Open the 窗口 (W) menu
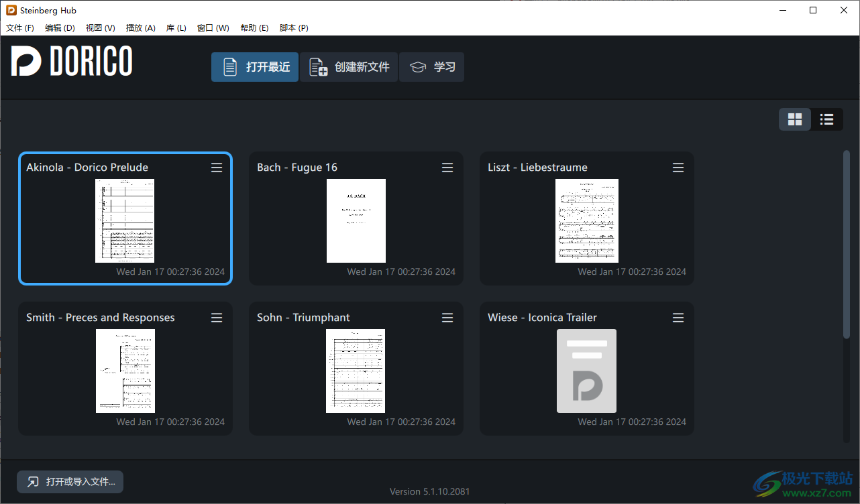The height and width of the screenshot is (504, 860). click(x=213, y=28)
